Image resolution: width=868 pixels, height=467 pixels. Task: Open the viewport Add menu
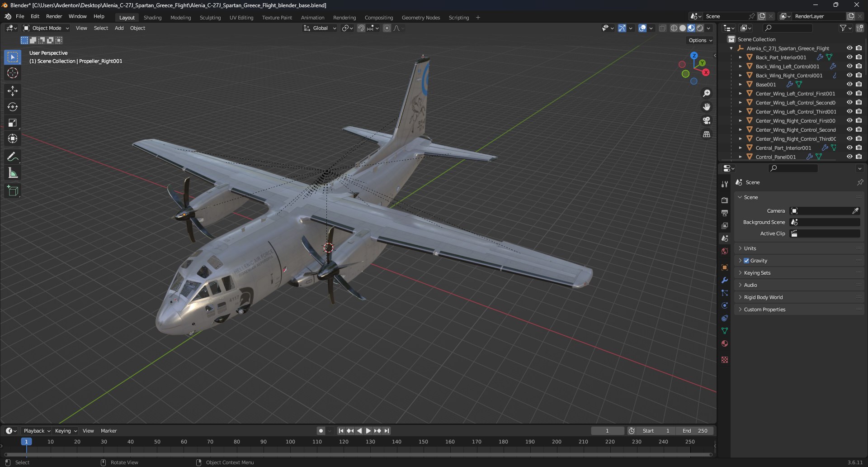[119, 28]
